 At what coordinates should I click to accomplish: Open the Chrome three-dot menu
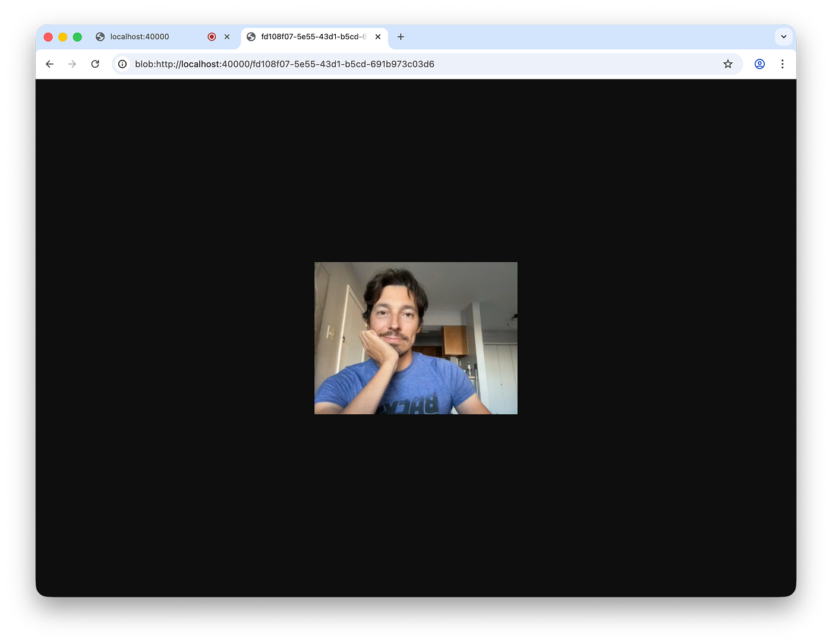[x=782, y=64]
